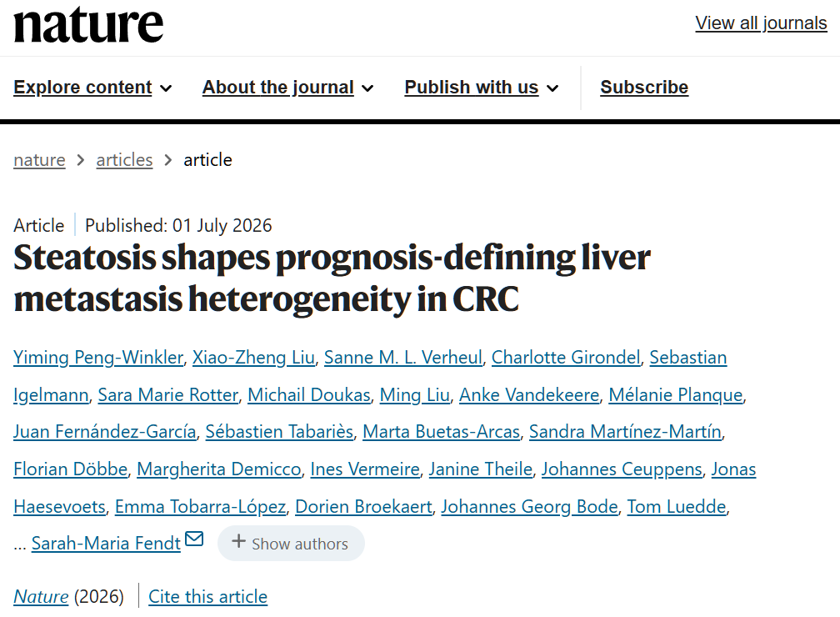Image resolution: width=840 pixels, height=617 pixels.
Task: Open View all journals
Action: point(761,23)
